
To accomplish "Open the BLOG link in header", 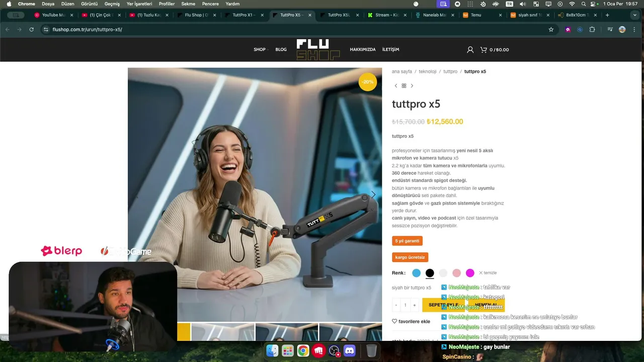I will [281, 50].
